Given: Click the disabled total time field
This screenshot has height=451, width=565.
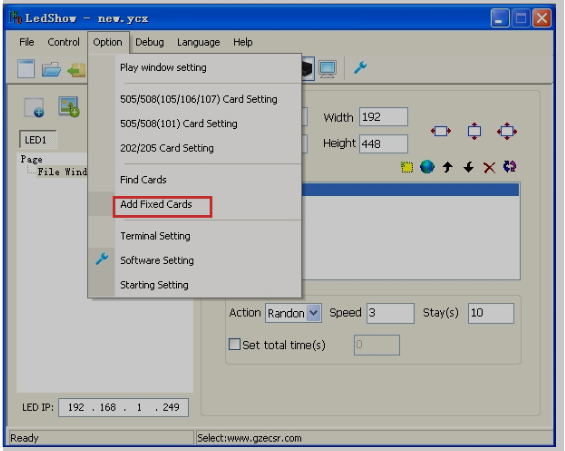Looking at the screenshot, I should coord(377,345).
